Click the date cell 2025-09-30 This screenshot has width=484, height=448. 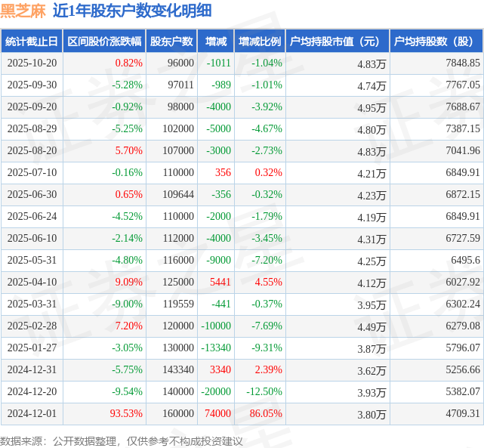[x=32, y=85]
